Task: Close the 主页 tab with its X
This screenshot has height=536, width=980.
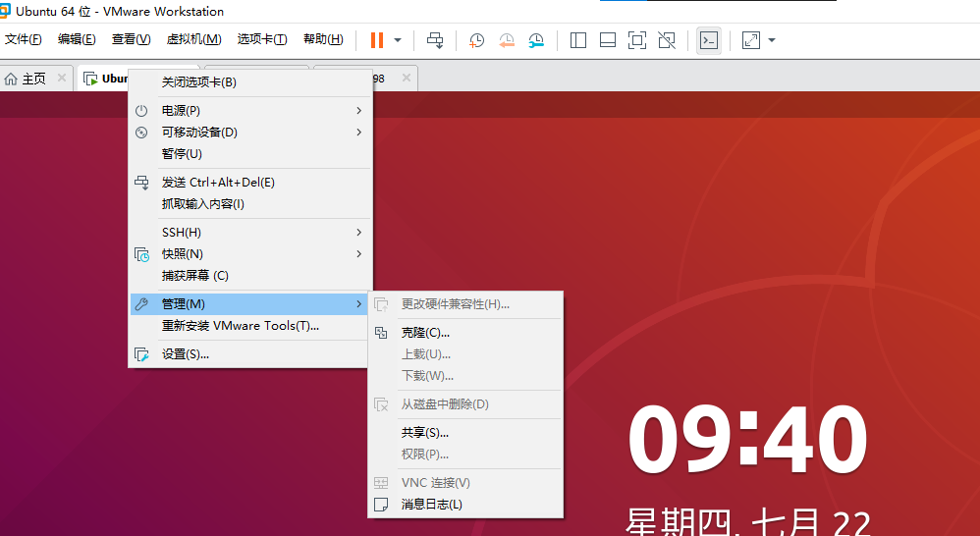Action: click(61, 79)
